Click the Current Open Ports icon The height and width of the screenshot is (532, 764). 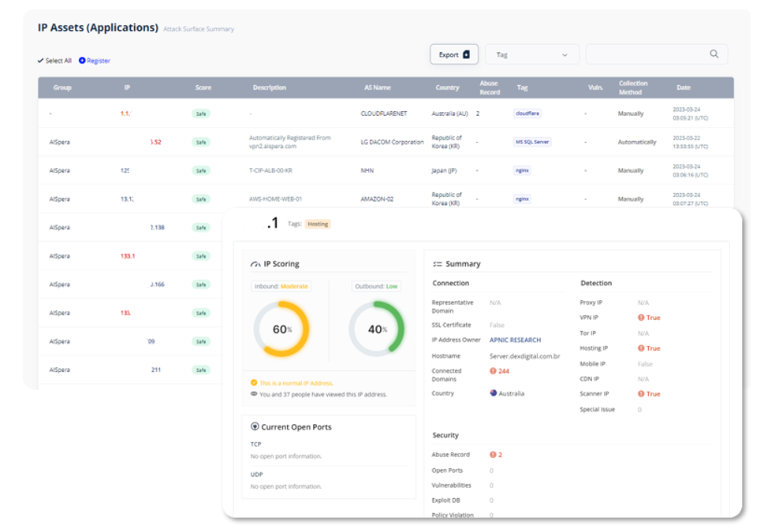[255, 426]
